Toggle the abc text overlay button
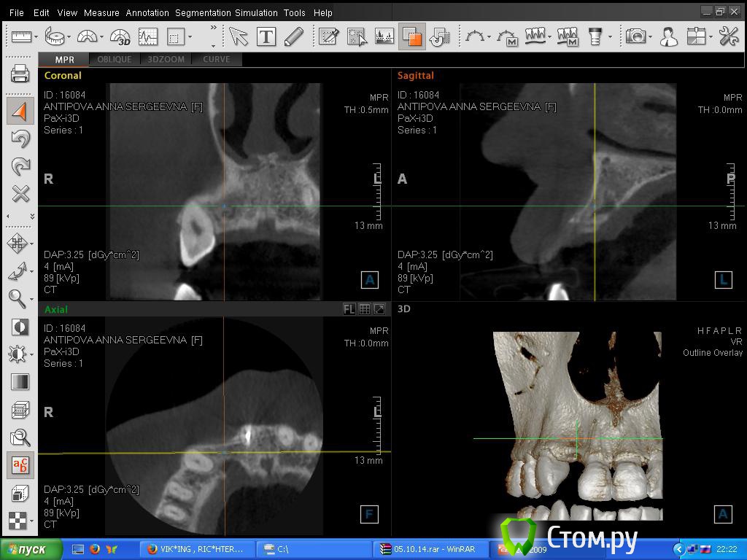The height and width of the screenshot is (560, 747). point(20,465)
